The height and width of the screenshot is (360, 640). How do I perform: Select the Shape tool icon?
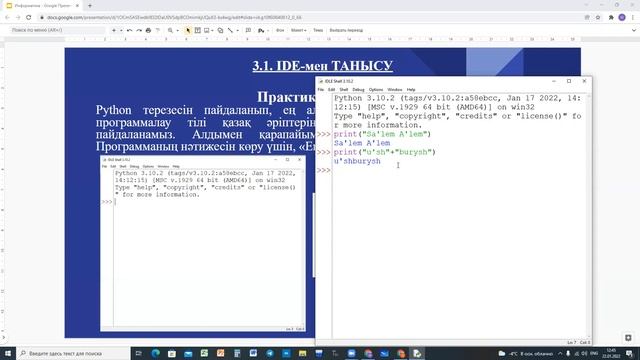point(220,30)
